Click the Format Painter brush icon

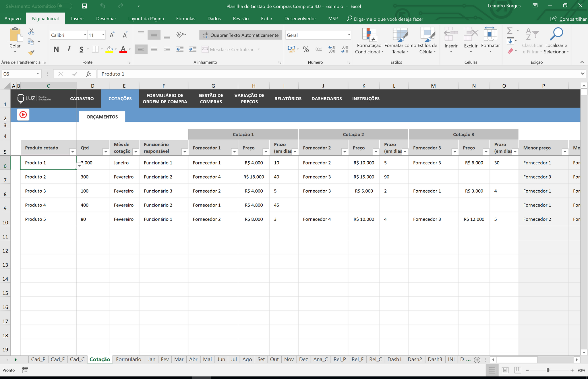click(31, 53)
